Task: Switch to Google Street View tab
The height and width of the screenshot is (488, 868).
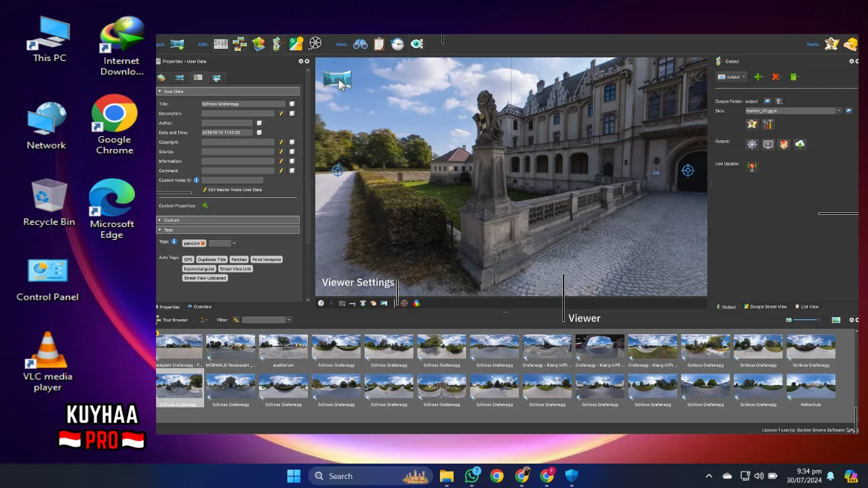Action: coord(765,307)
